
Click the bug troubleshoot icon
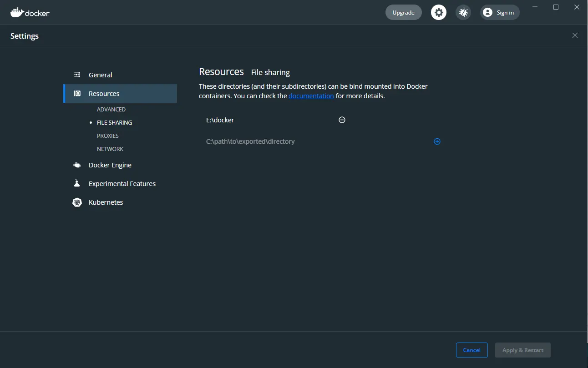click(463, 12)
